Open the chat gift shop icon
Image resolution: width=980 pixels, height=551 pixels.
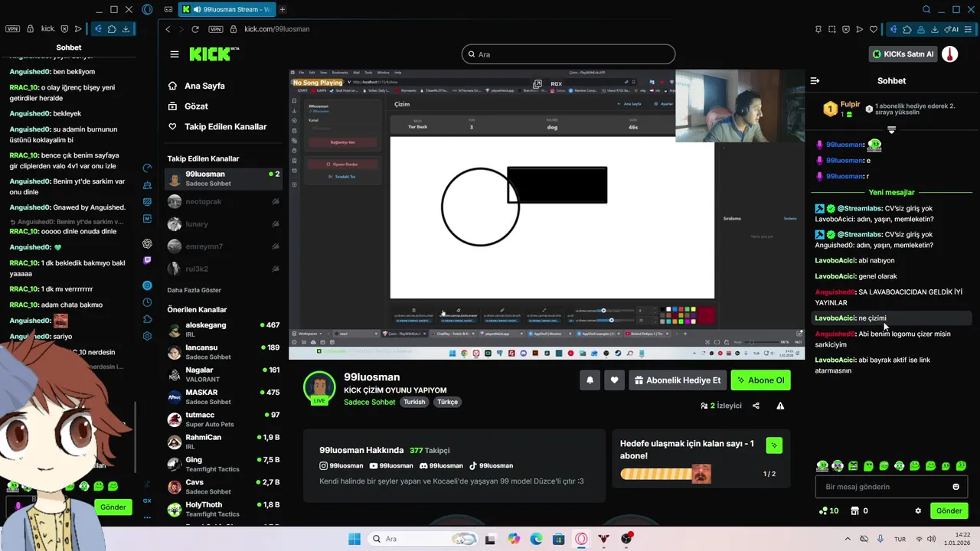855,510
